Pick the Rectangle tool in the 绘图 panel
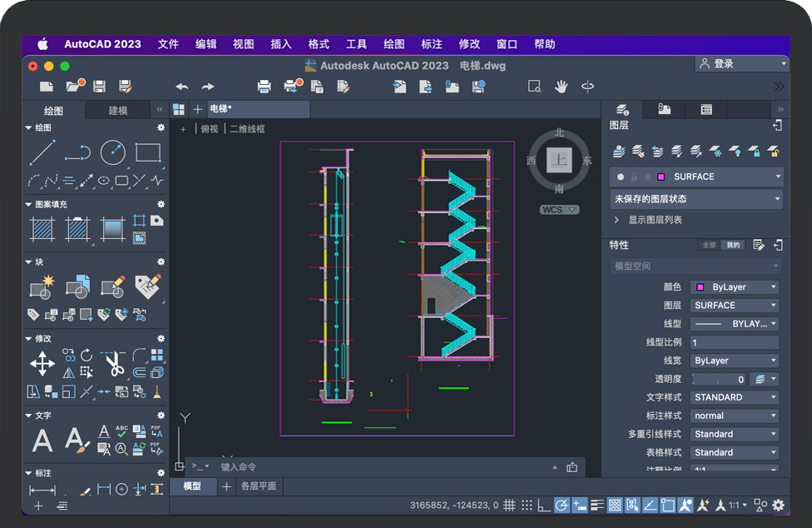The width and height of the screenshot is (812, 528). tap(147, 152)
